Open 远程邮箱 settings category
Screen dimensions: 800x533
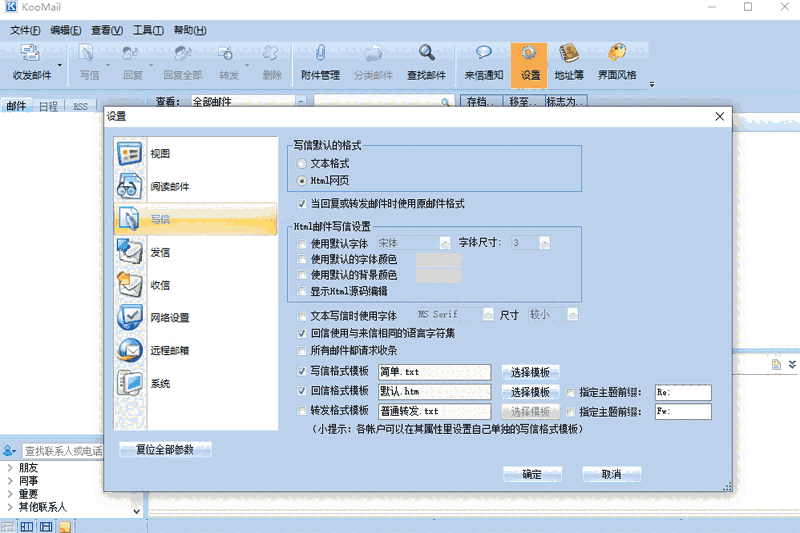coord(169,351)
